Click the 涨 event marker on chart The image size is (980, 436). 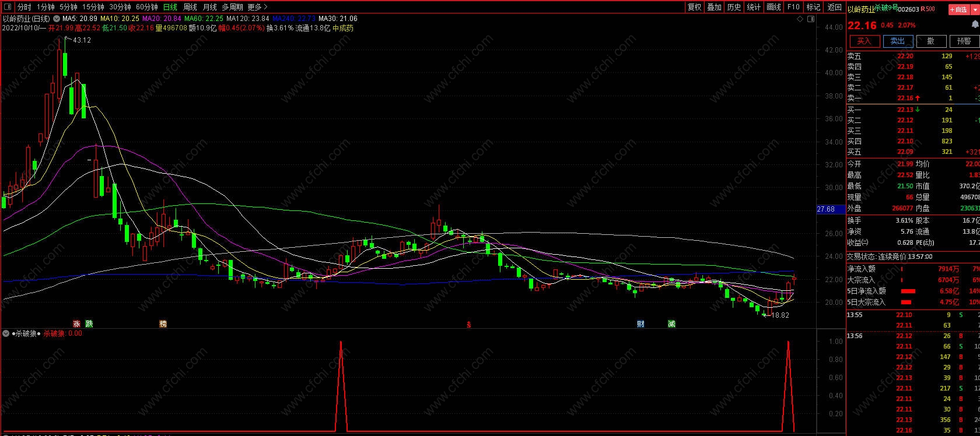pyautogui.click(x=76, y=324)
